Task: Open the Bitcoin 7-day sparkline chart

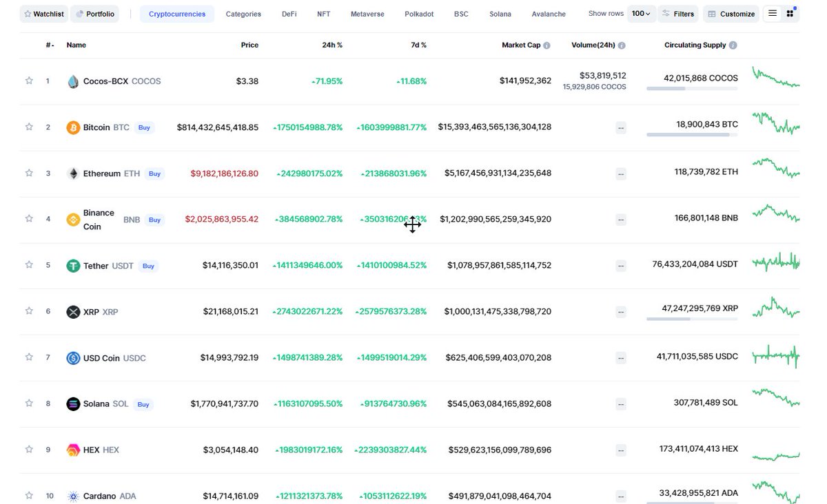Action: 776,123
